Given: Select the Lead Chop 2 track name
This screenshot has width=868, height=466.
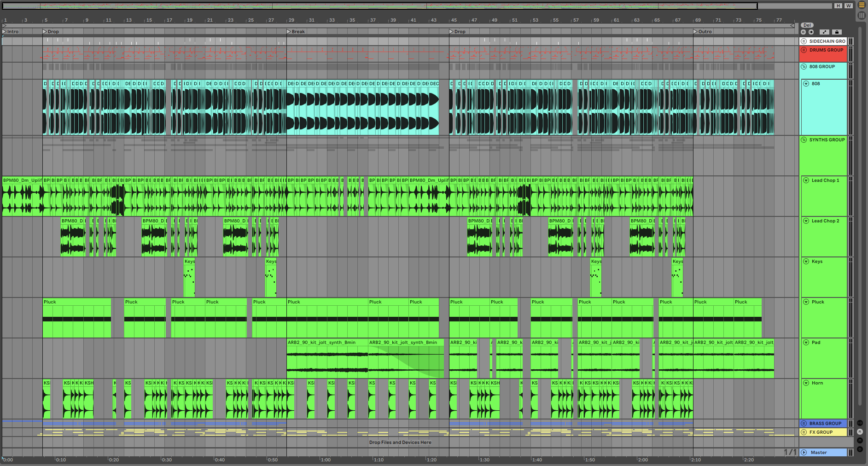Looking at the screenshot, I should [825, 221].
